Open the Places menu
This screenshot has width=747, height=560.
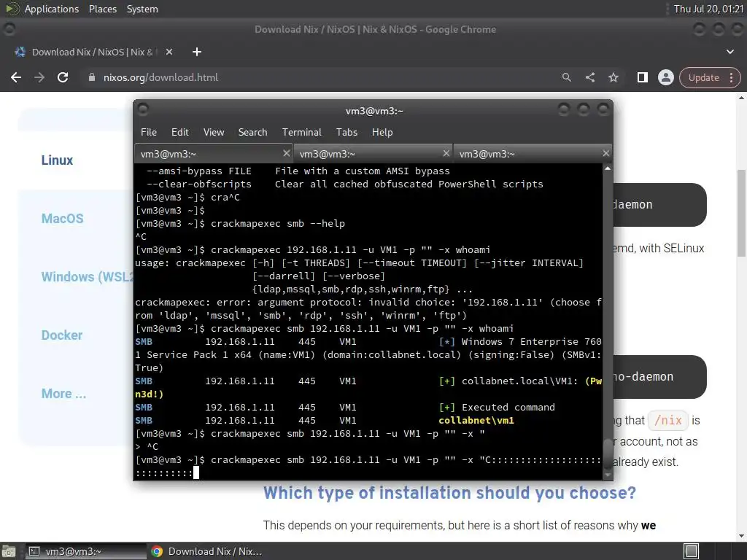coord(102,9)
